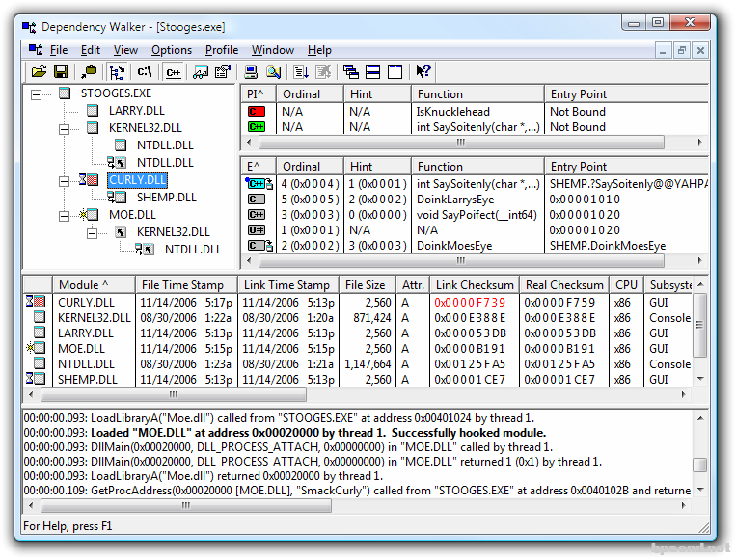This screenshot has width=736, height=560.
Task: Click O# ordinal icon for export 1 (0x0001)
Action: pyautogui.click(x=257, y=230)
